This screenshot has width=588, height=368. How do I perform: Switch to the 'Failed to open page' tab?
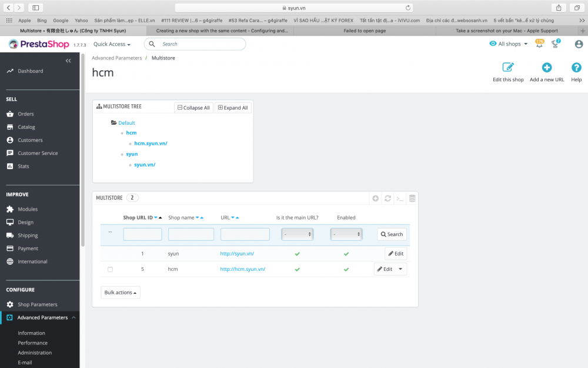click(365, 31)
